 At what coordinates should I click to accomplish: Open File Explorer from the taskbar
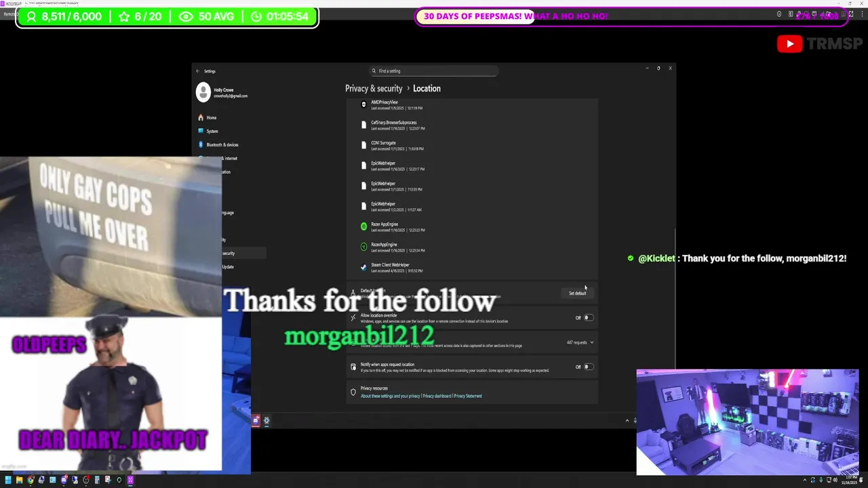pos(19,481)
